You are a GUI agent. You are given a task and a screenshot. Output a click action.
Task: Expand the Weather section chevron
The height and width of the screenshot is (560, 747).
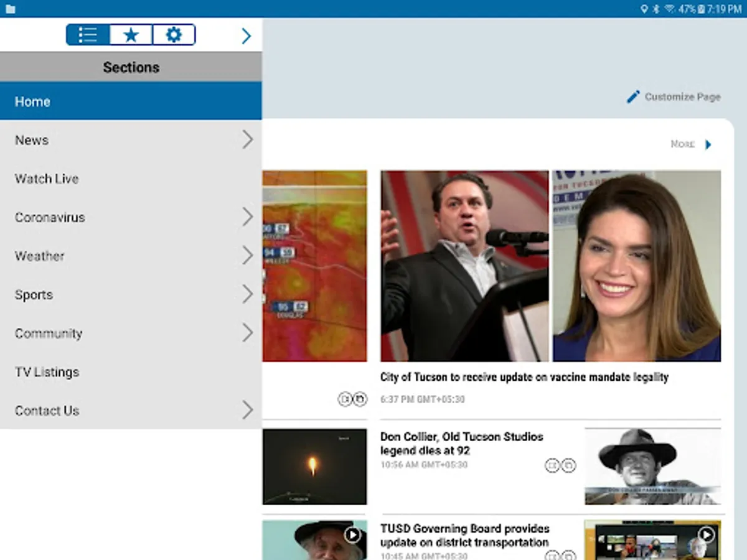click(x=248, y=255)
